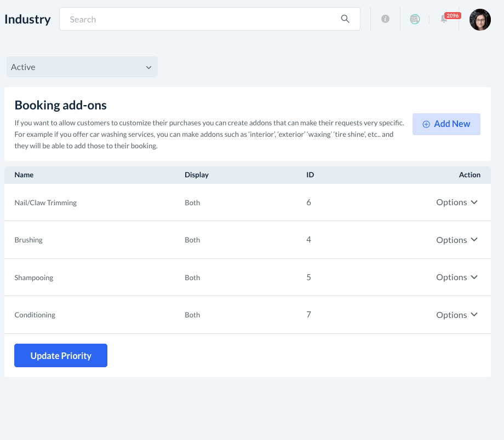The image size is (504, 440).
Task: Click the Update Priority button
Action: (61, 356)
